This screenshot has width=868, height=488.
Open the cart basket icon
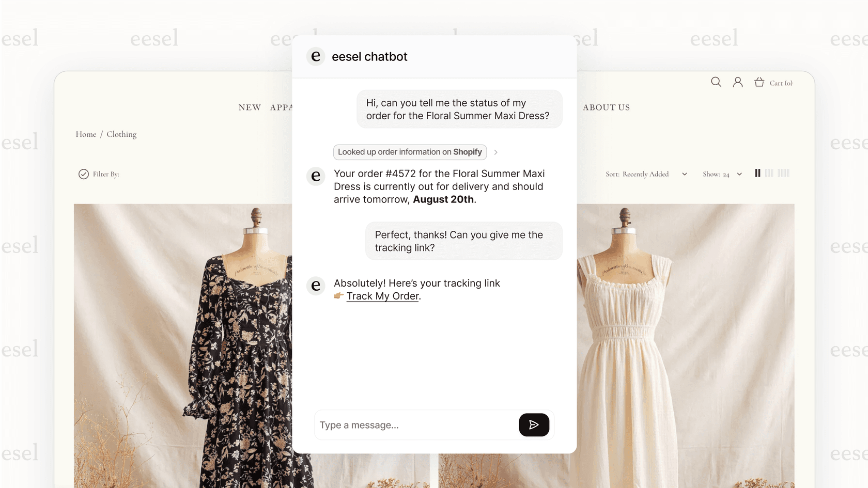758,82
